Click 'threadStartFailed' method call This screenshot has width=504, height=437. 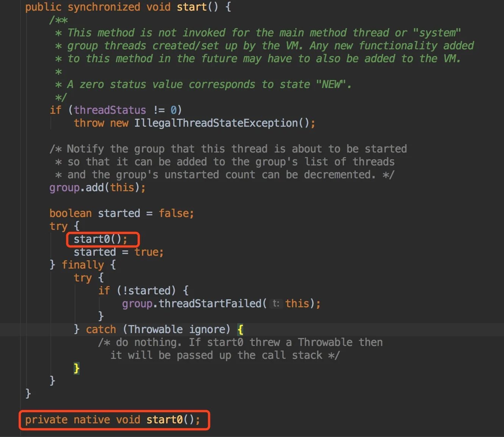210,303
